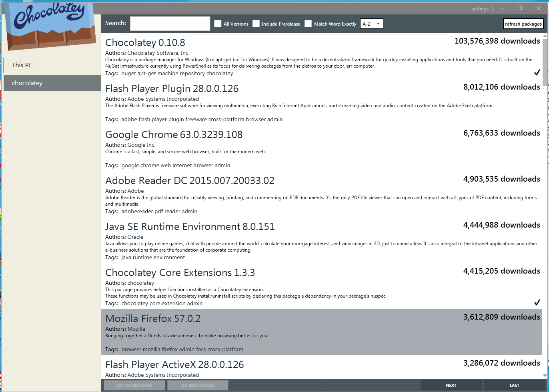Click the installed checkmark on Chocolatey Core Extensions

pyautogui.click(x=537, y=302)
